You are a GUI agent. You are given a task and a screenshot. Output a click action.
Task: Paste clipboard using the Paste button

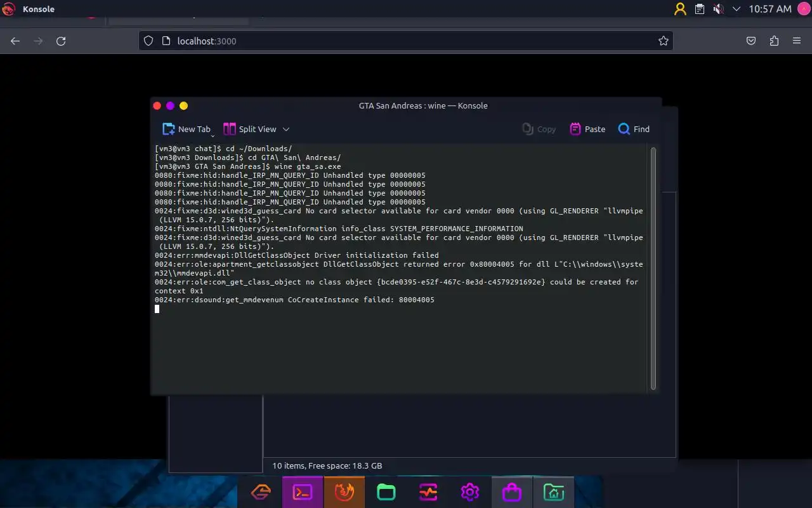(587, 129)
